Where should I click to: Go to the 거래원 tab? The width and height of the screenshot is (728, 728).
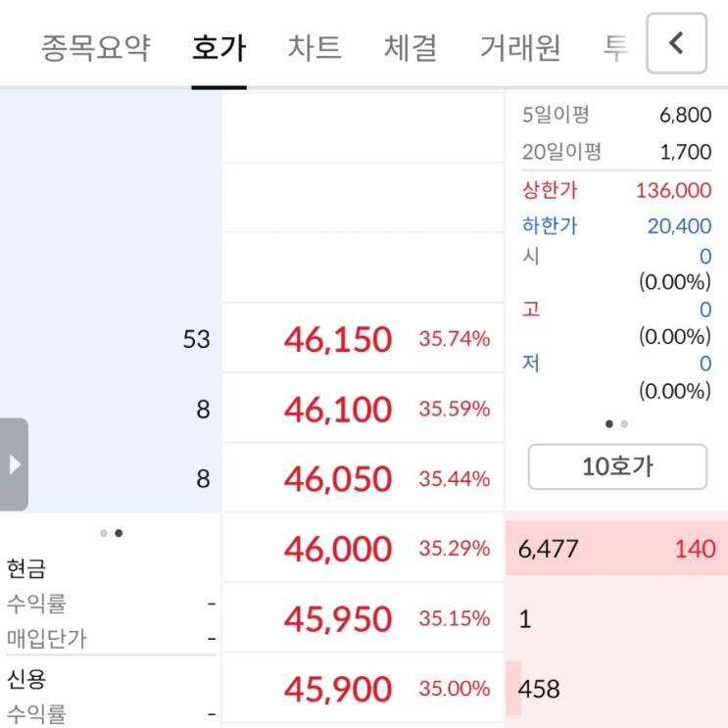coord(519,47)
